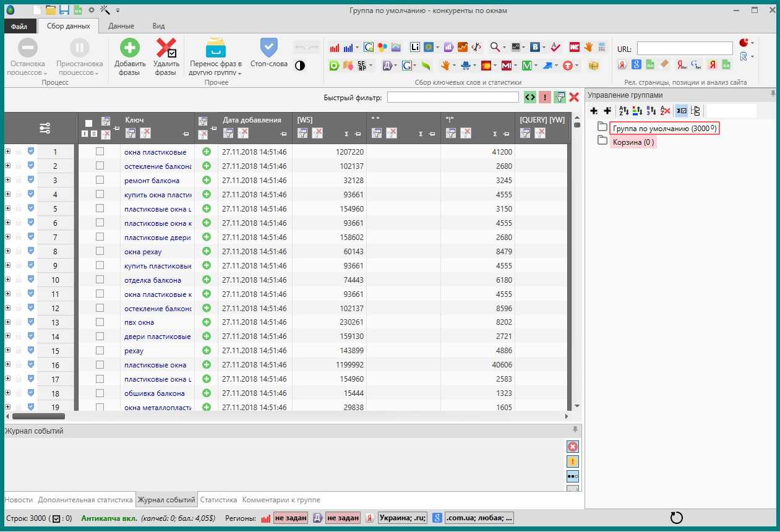The image size is (780, 532).
Task: Expand the tree node of row 1
Action: click(8, 152)
